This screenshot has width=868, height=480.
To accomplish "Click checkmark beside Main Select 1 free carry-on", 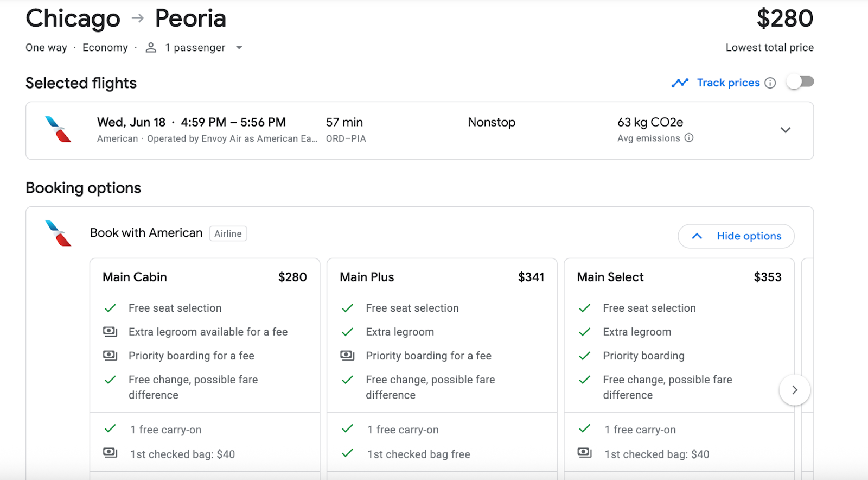I will (x=584, y=428).
